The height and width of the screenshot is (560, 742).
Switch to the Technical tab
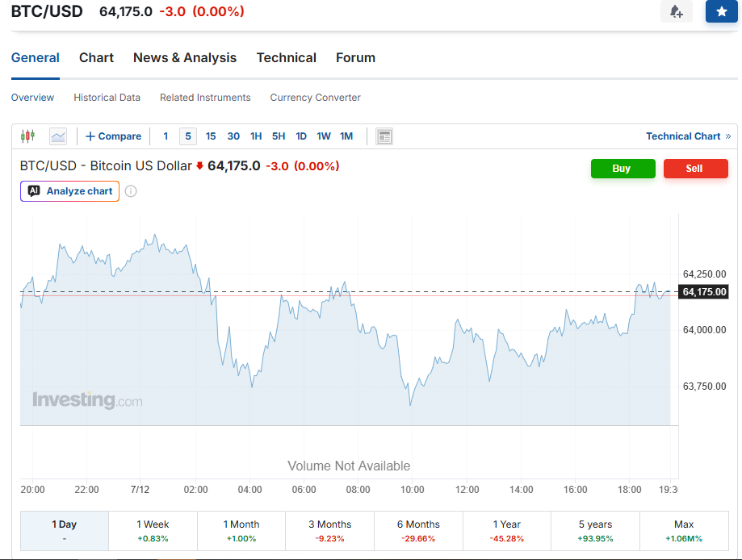click(x=287, y=58)
